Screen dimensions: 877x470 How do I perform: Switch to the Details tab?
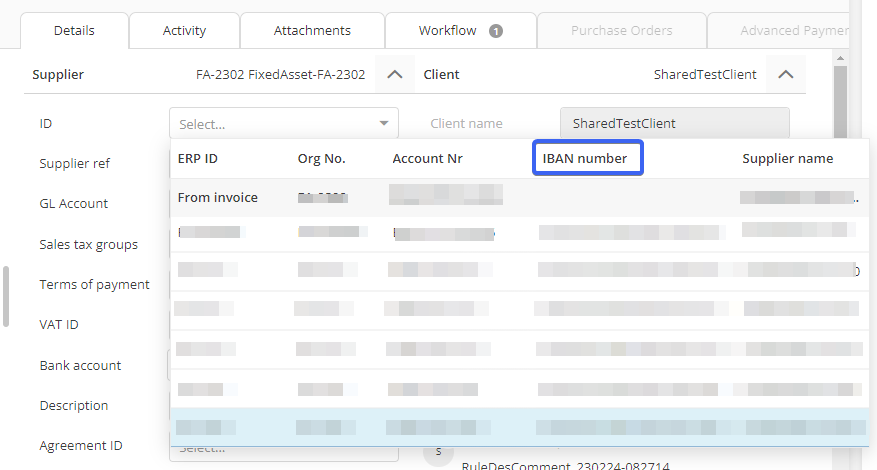tap(74, 31)
